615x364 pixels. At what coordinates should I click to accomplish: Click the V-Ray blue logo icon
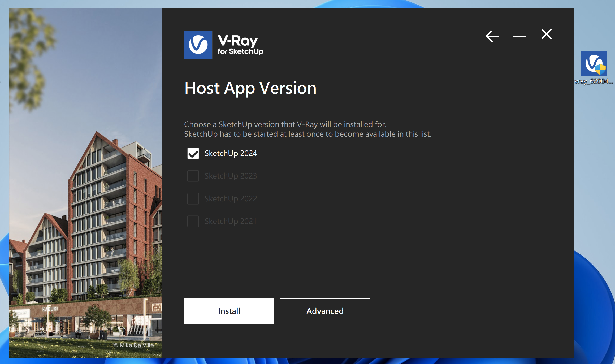[198, 45]
